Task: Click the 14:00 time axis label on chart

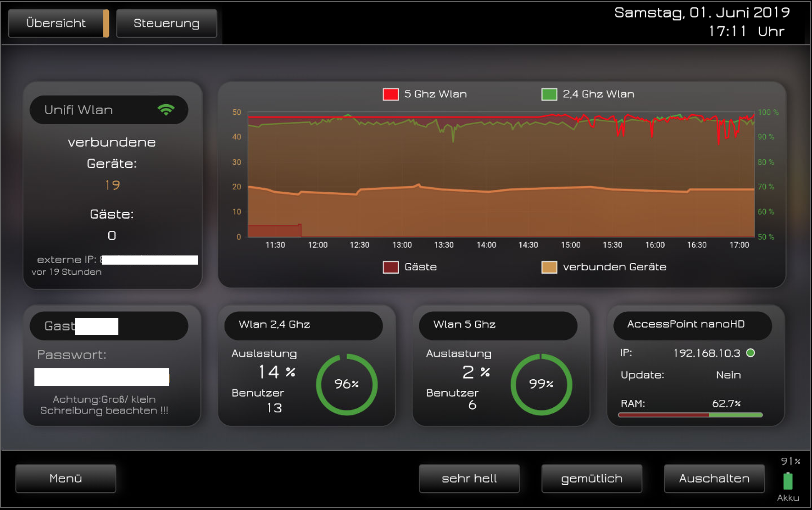Action: pyautogui.click(x=486, y=245)
